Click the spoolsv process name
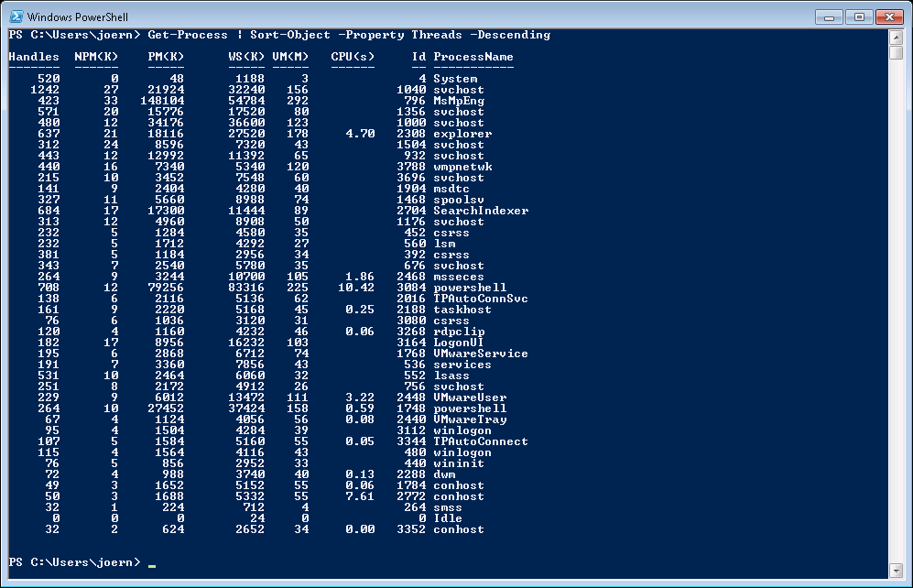913x588 pixels. click(x=459, y=200)
